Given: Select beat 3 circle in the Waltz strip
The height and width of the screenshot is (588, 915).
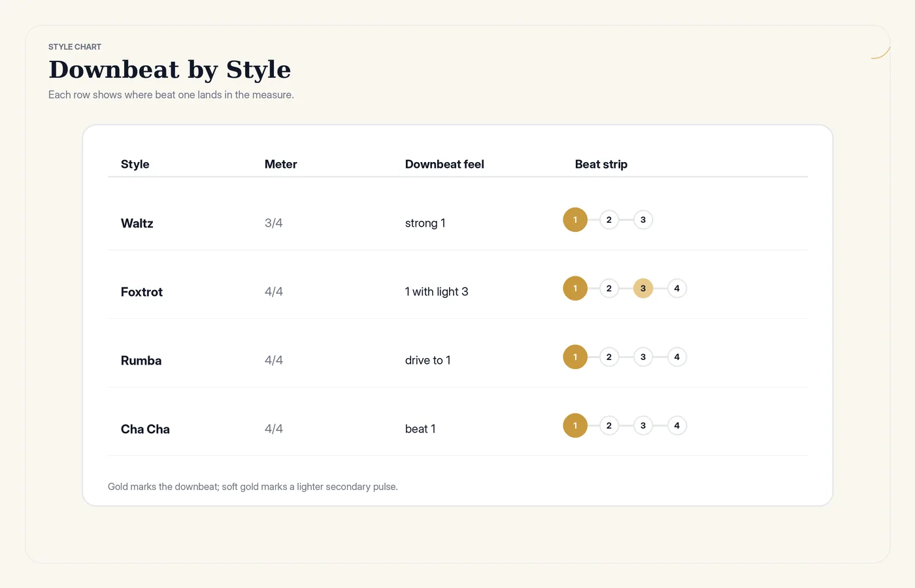Looking at the screenshot, I should pyautogui.click(x=643, y=220).
